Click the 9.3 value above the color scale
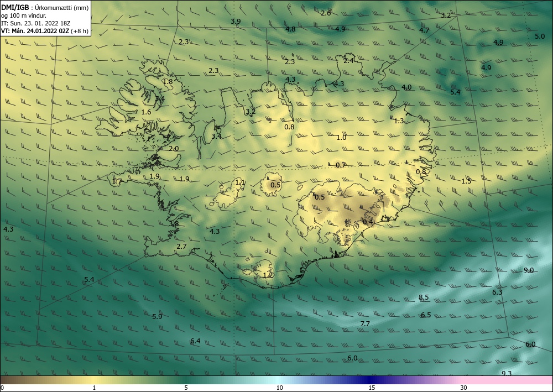553x392 pixels. point(507,373)
